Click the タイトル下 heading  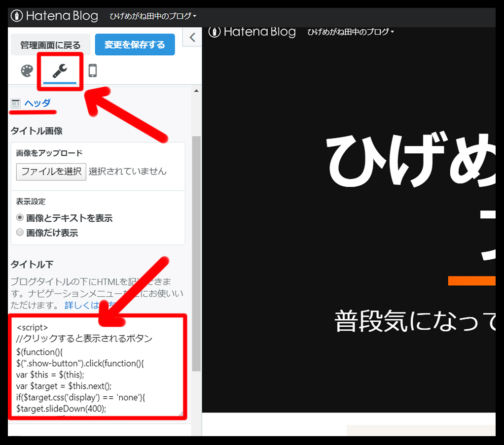click(x=32, y=265)
